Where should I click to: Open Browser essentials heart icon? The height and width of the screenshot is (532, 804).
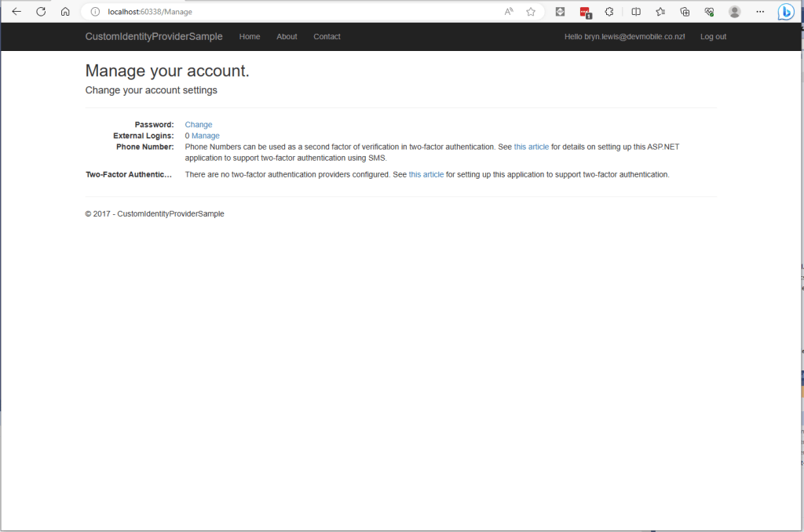click(709, 12)
